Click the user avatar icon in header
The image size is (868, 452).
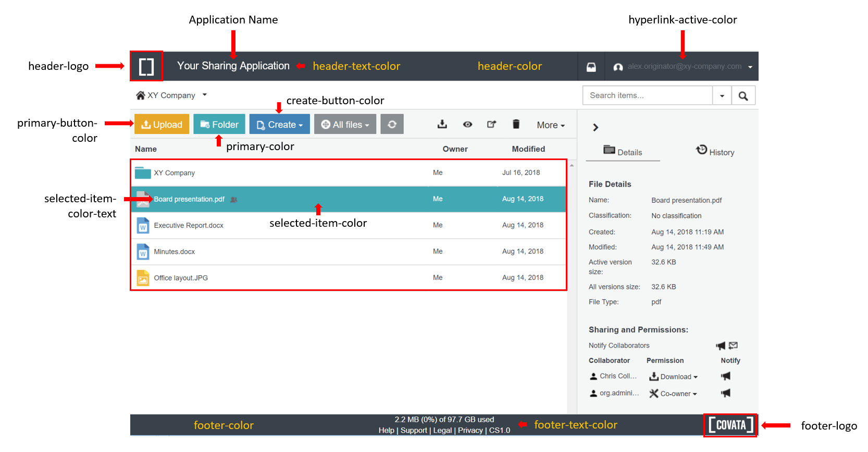618,67
